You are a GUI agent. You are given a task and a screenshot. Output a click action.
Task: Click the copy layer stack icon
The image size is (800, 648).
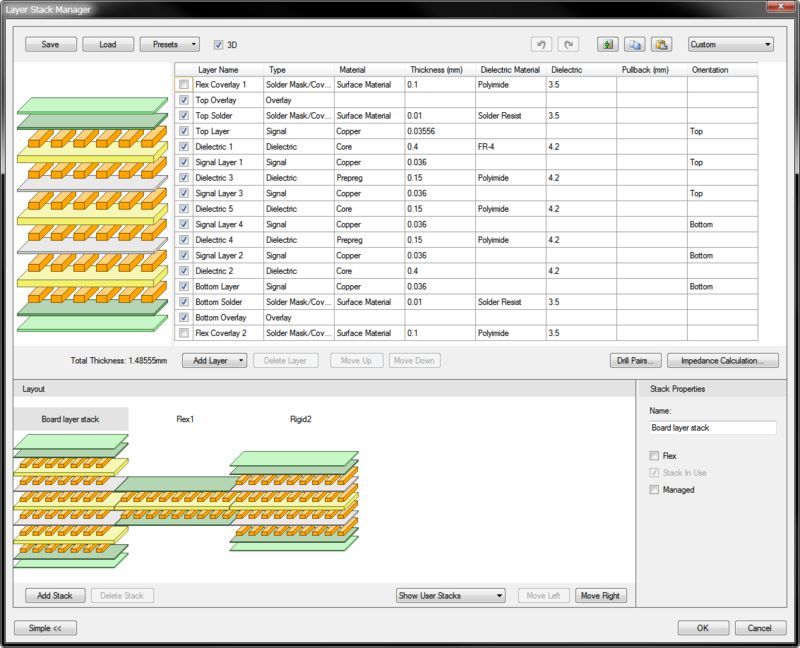point(635,44)
